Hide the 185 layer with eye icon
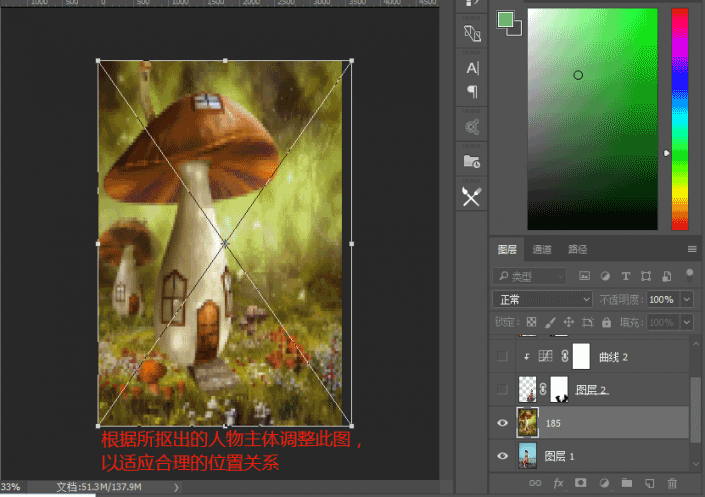 (503, 423)
